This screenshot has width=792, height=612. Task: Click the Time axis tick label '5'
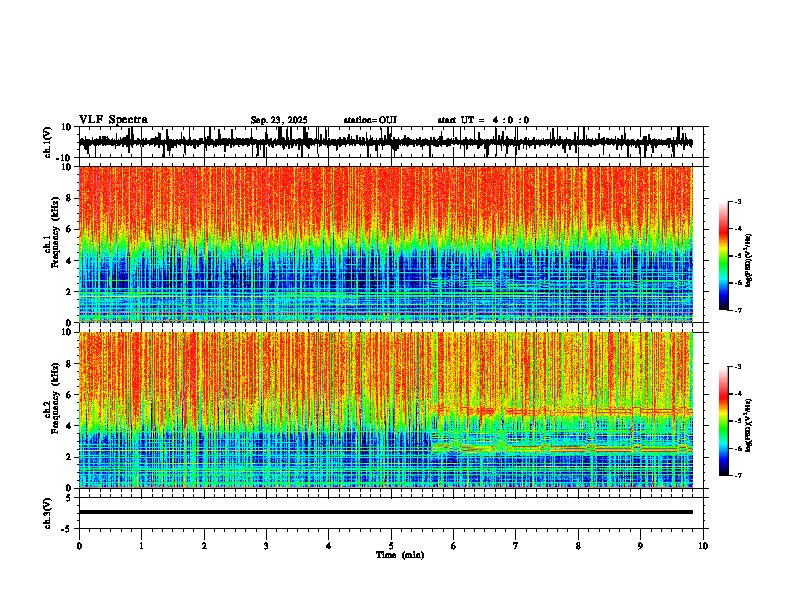point(391,546)
